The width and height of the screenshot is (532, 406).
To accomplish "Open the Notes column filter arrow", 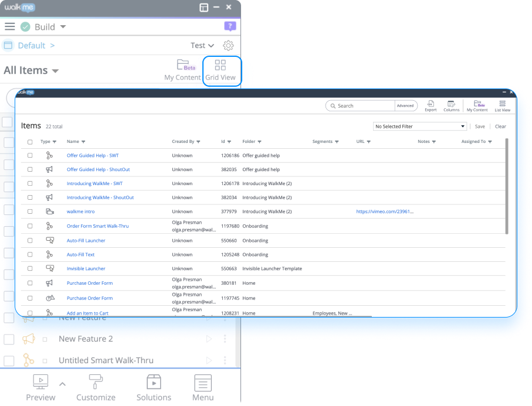I will click(x=434, y=142).
